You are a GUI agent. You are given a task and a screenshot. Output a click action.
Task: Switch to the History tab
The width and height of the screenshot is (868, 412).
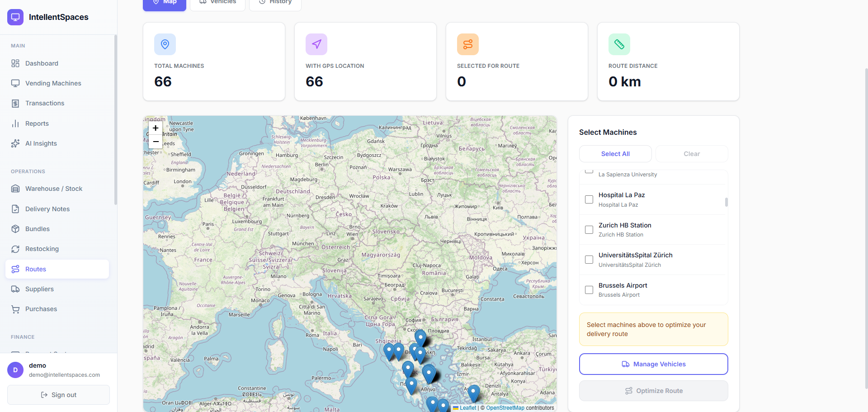[275, 4]
